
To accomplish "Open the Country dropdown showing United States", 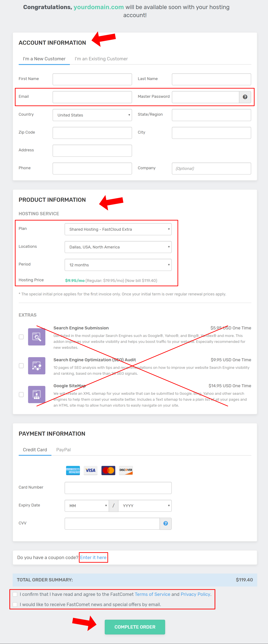I will 92,115.
